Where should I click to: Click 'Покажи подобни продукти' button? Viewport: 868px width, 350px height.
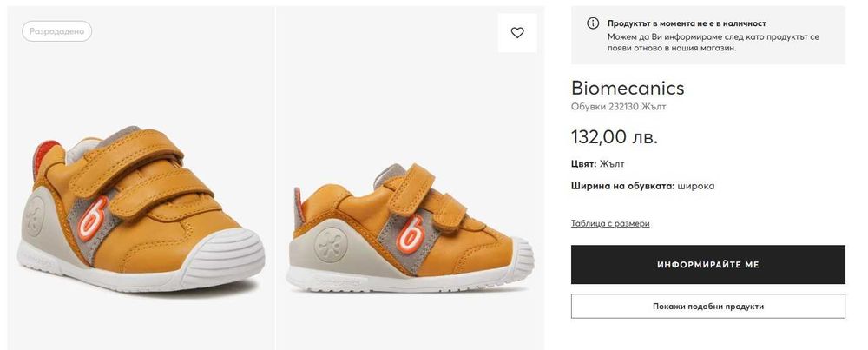[x=707, y=306]
